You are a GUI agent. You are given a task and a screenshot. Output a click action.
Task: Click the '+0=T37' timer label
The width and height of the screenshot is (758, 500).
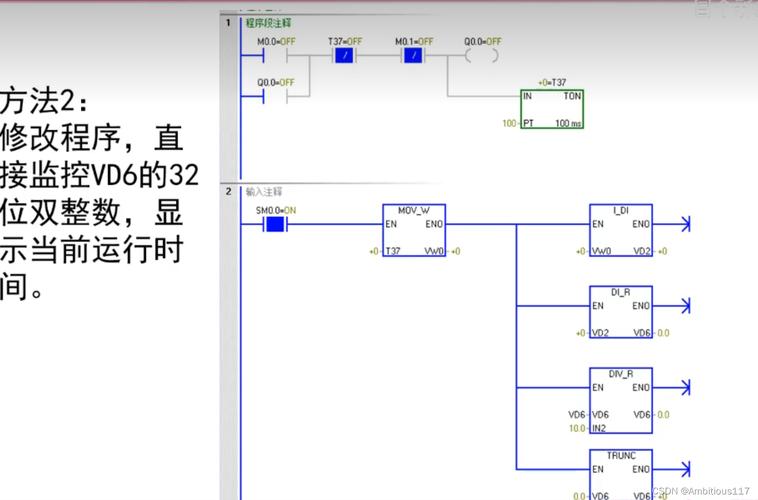pyautogui.click(x=552, y=83)
